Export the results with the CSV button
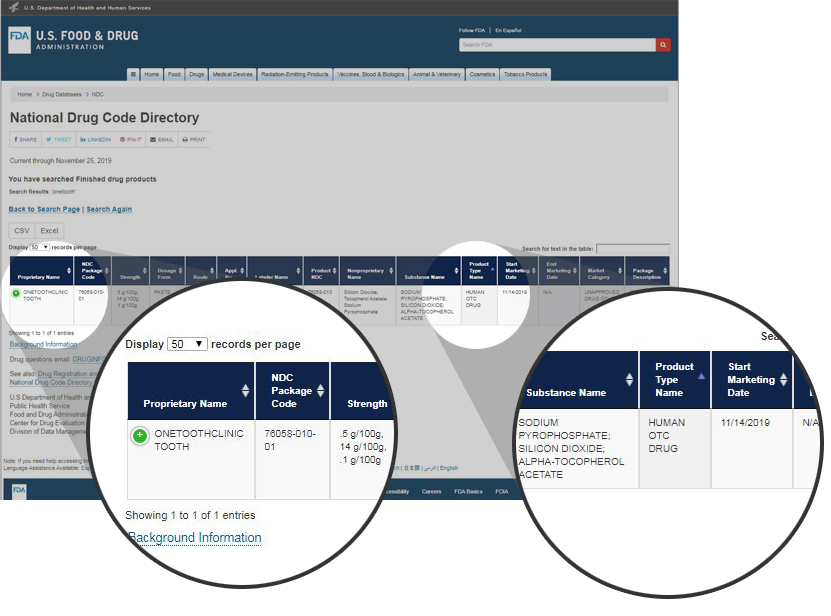The width and height of the screenshot is (831, 616). click(22, 230)
